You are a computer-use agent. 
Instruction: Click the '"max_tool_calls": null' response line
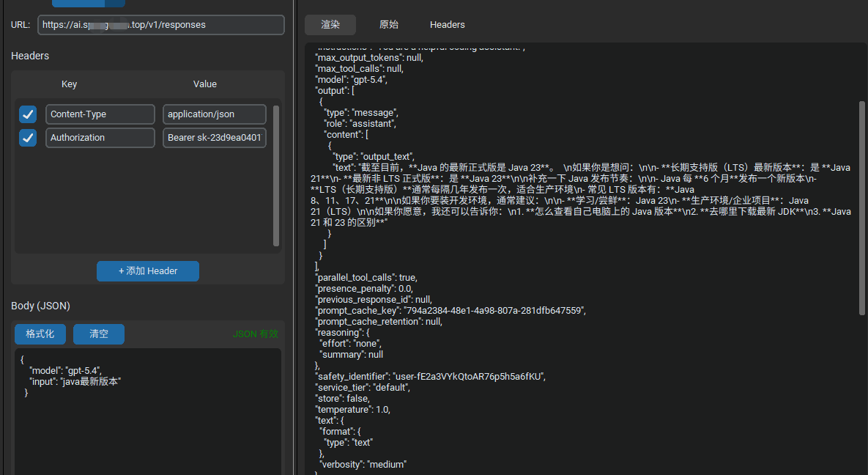click(360, 69)
